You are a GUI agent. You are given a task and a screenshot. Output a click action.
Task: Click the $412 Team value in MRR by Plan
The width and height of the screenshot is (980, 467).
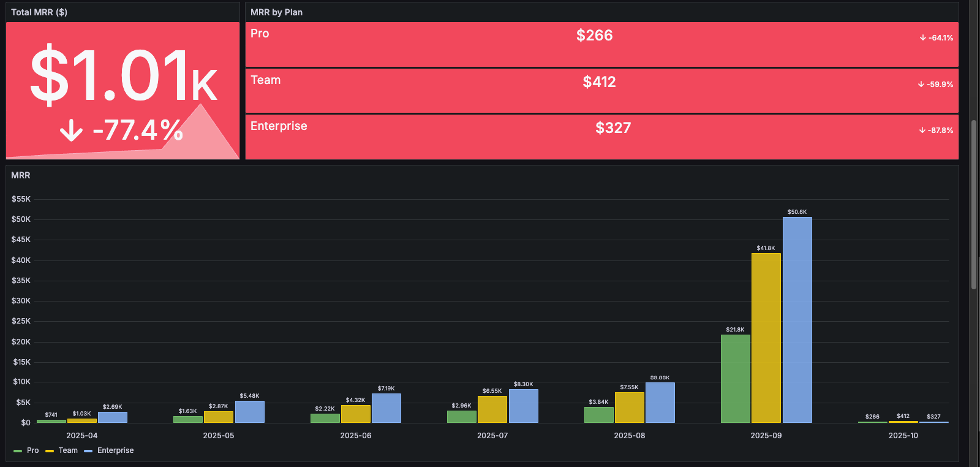pos(600,82)
